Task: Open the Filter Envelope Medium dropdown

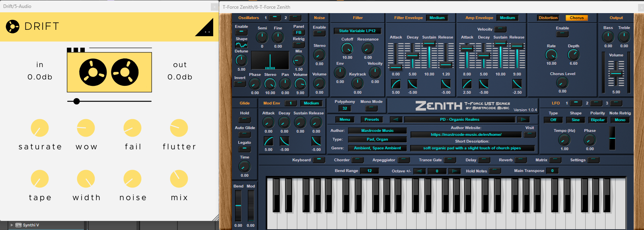Action: (x=437, y=18)
